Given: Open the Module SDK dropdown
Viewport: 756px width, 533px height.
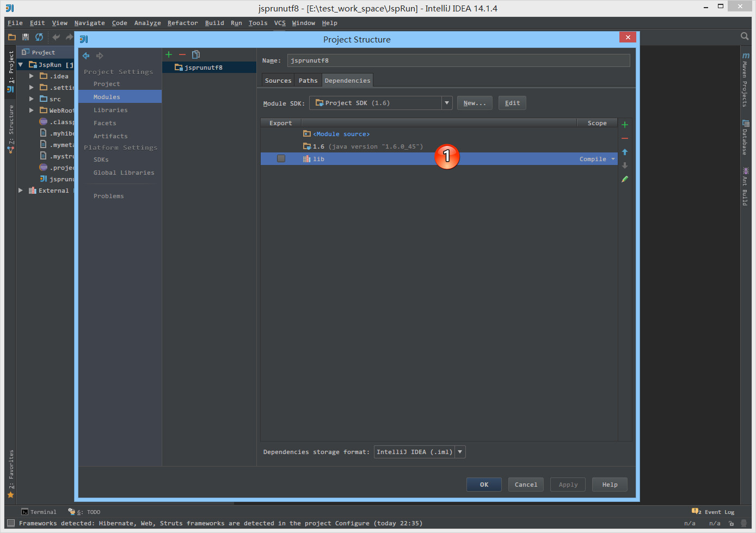Looking at the screenshot, I should click(x=446, y=103).
